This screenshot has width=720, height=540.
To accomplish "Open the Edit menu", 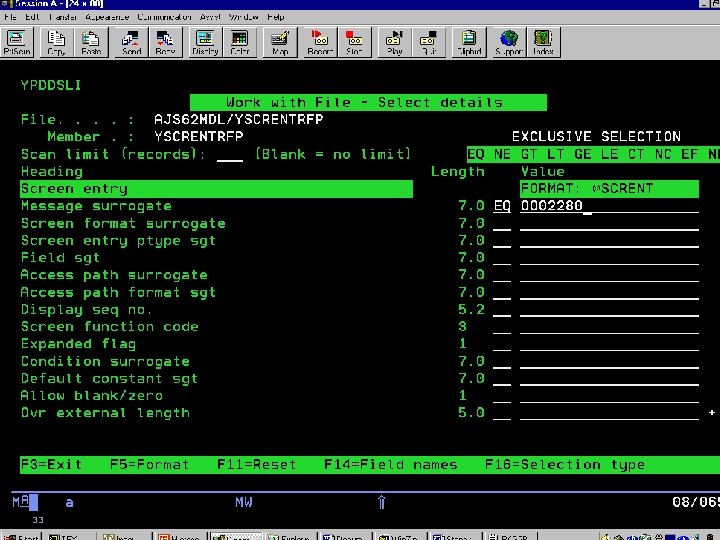I will click(x=32, y=17).
